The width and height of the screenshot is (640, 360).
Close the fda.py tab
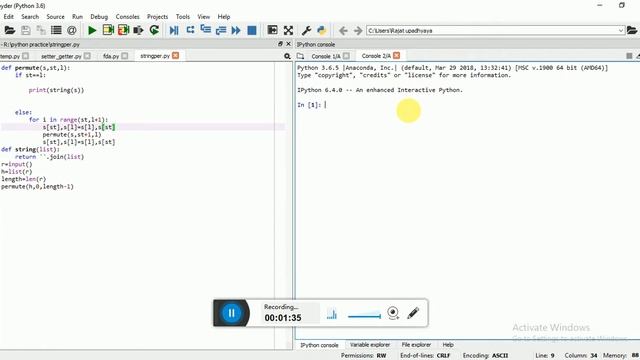click(124, 56)
